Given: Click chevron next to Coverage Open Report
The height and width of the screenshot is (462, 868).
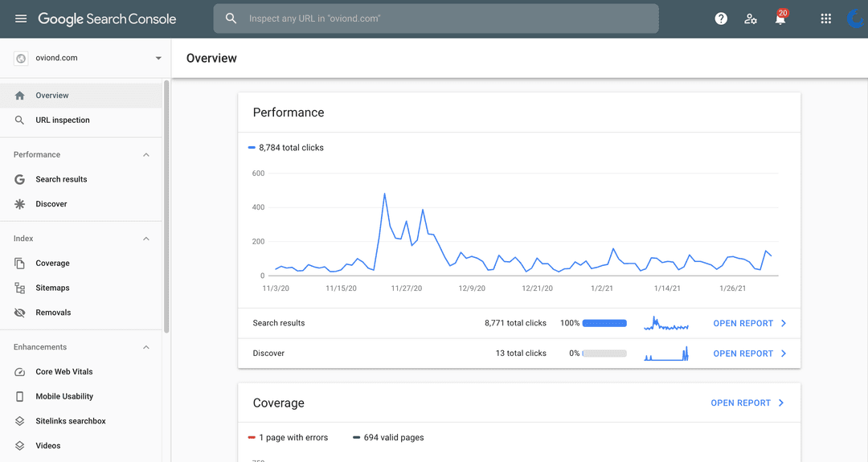Looking at the screenshot, I should tap(781, 403).
